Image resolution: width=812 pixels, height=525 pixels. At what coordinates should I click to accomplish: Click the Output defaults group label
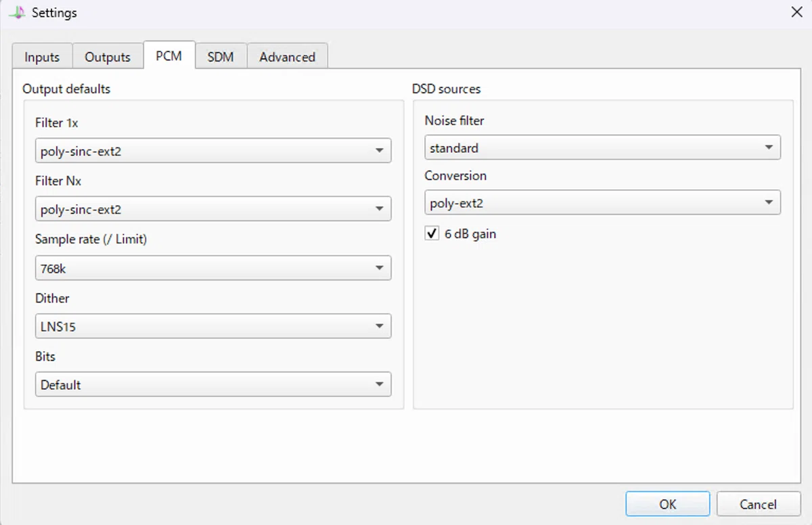tap(66, 89)
